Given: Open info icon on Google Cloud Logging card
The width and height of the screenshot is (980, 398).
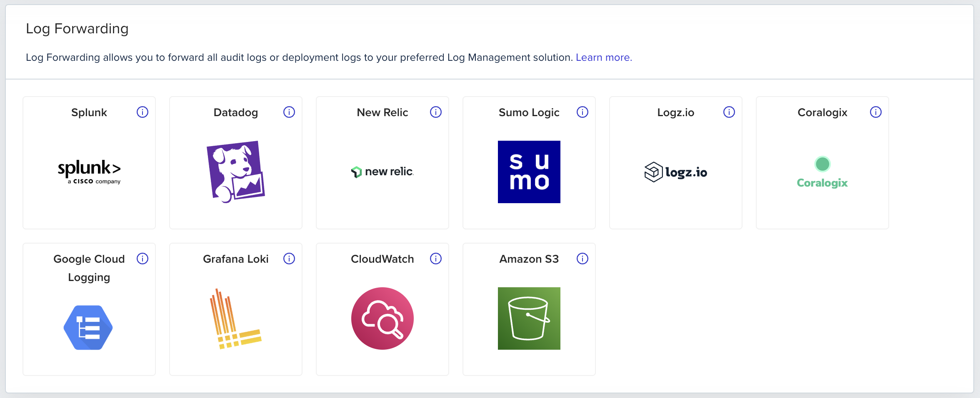Looking at the screenshot, I should pyautogui.click(x=142, y=259).
